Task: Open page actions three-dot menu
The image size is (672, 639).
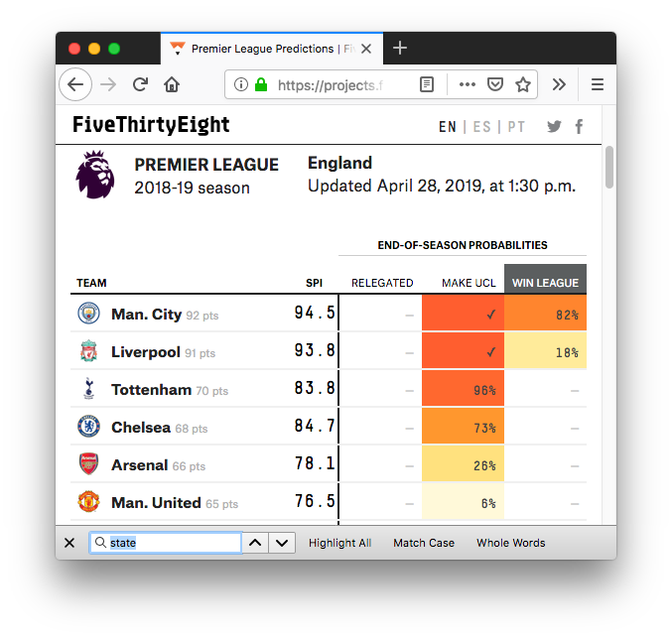Action: click(467, 85)
